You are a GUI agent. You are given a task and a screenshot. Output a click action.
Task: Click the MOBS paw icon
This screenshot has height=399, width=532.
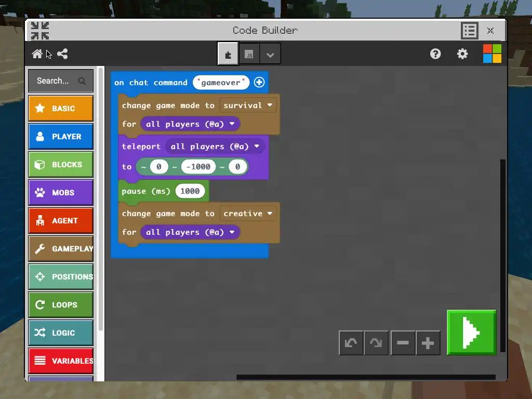tap(39, 192)
